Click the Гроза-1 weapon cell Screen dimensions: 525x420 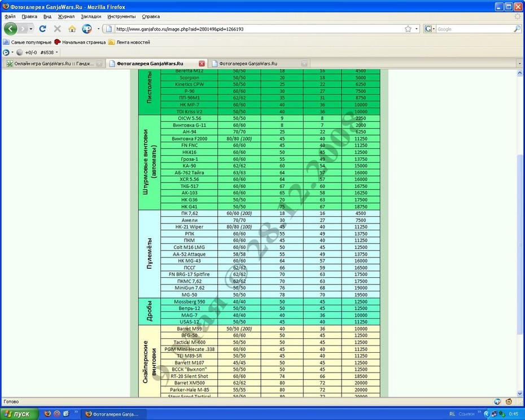click(x=189, y=159)
